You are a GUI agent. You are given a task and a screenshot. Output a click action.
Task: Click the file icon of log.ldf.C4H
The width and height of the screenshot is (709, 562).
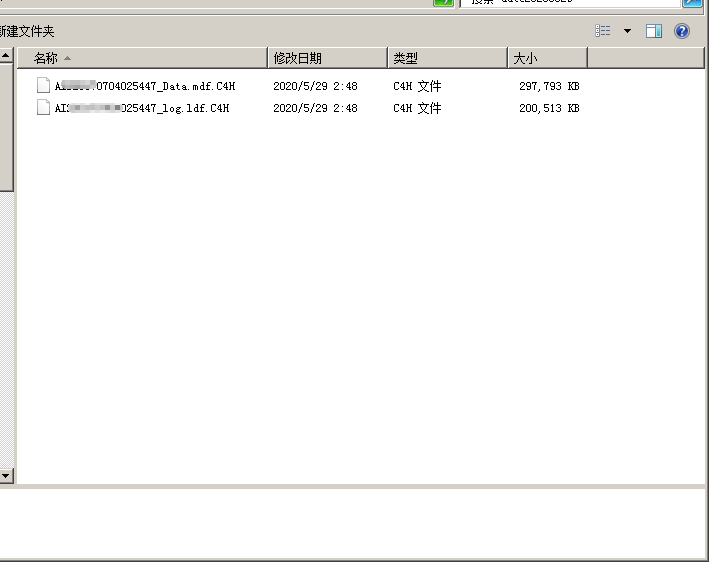click(43, 107)
